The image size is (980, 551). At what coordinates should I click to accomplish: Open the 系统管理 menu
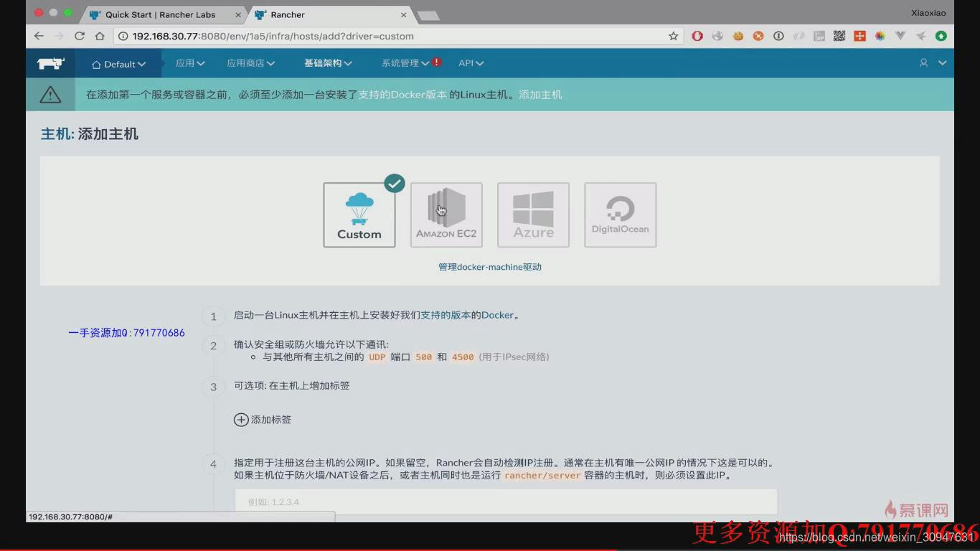(405, 63)
